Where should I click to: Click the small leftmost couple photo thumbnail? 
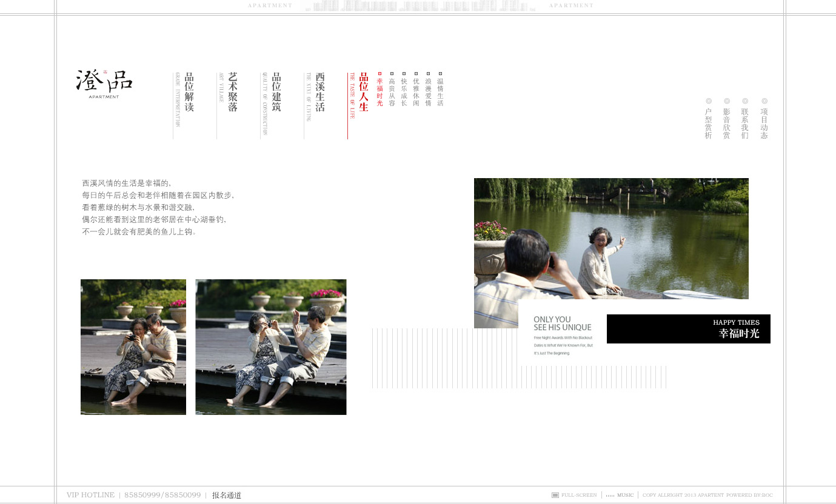pyautogui.click(x=133, y=346)
